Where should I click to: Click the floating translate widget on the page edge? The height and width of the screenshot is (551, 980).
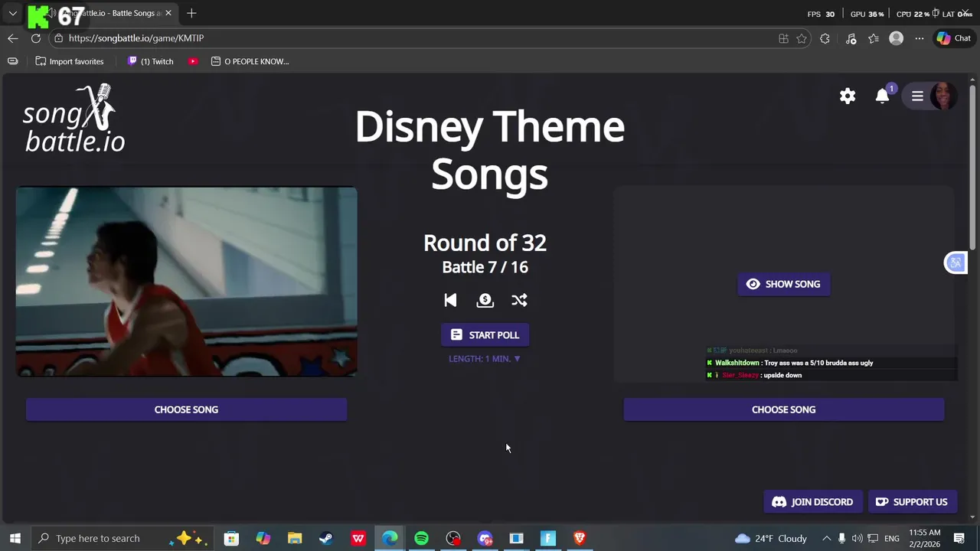[x=955, y=262]
